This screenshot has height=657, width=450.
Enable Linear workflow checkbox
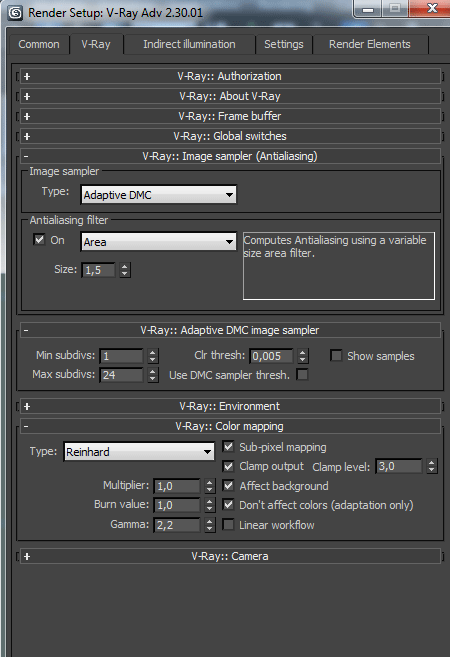tap(228, 525)
